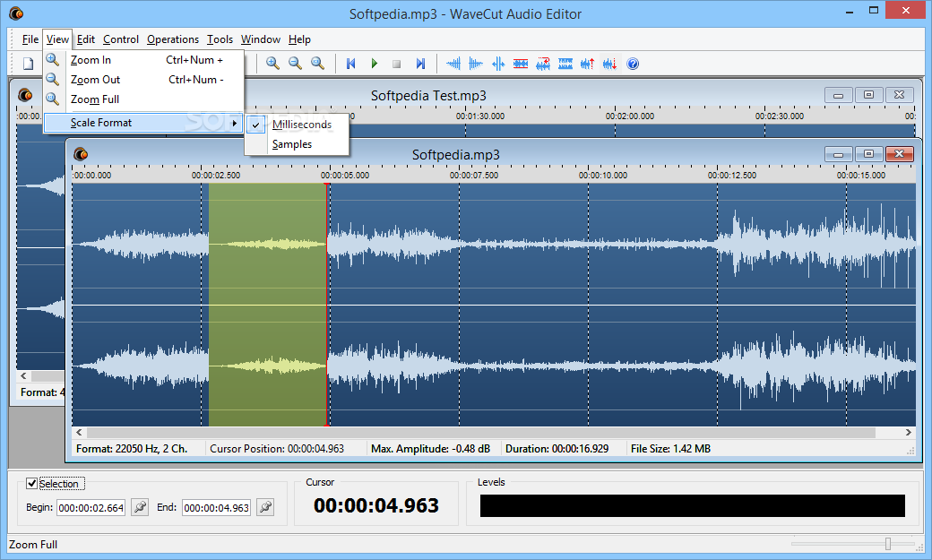Select the checked Milliseconds scale format
932x560 pixels.
[297, 125]
